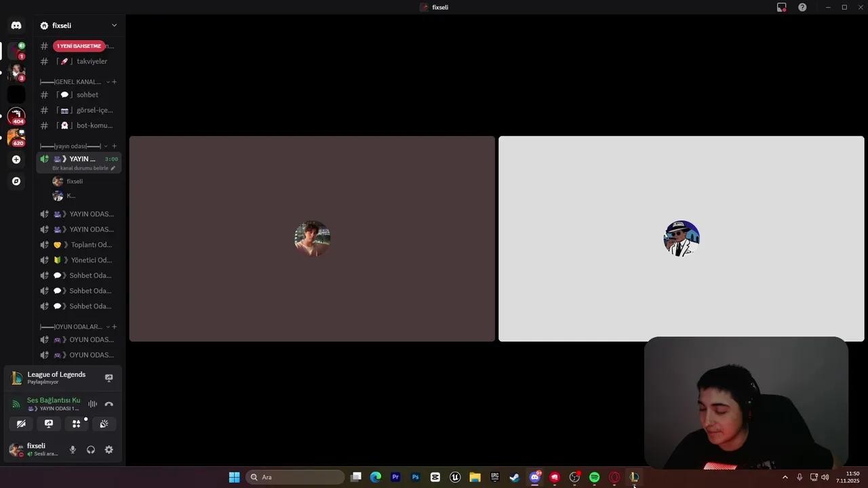
Task: Click League of Legends activity name
Action: click(56, 374)
